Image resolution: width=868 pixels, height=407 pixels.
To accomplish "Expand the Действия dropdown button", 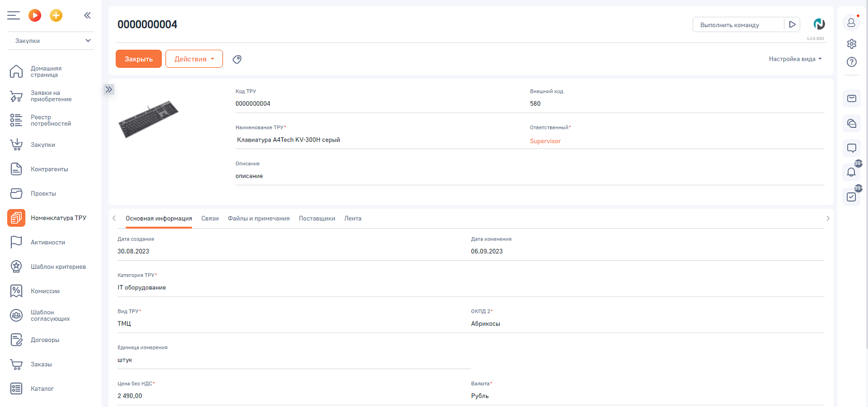I will click(194, 59).
